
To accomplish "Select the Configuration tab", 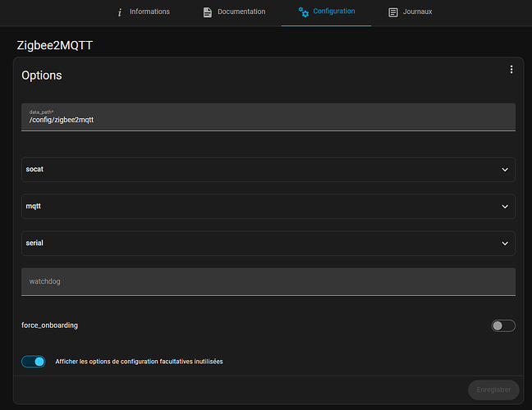I will [x=326, y=12].
